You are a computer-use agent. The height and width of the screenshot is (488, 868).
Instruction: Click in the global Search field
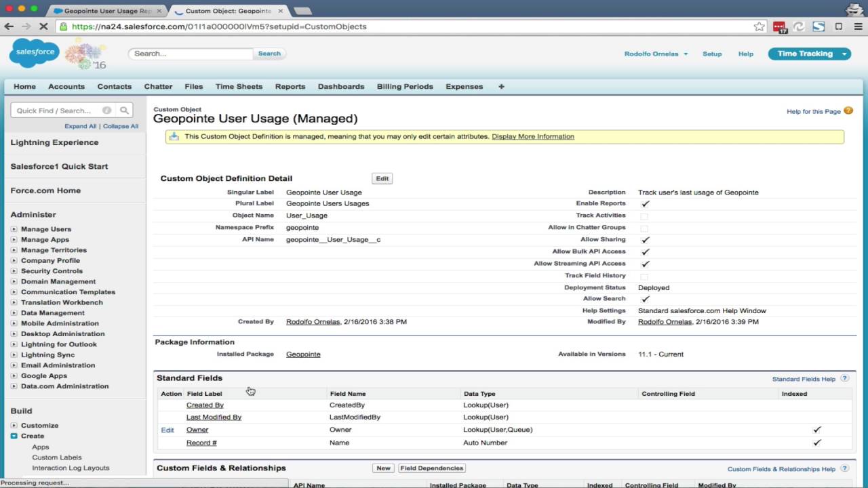(x=191, y=54)
